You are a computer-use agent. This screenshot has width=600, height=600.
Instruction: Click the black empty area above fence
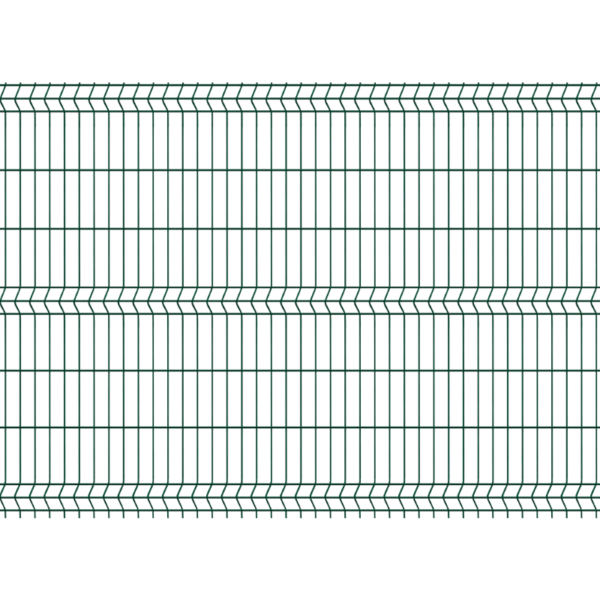point(300,40)
